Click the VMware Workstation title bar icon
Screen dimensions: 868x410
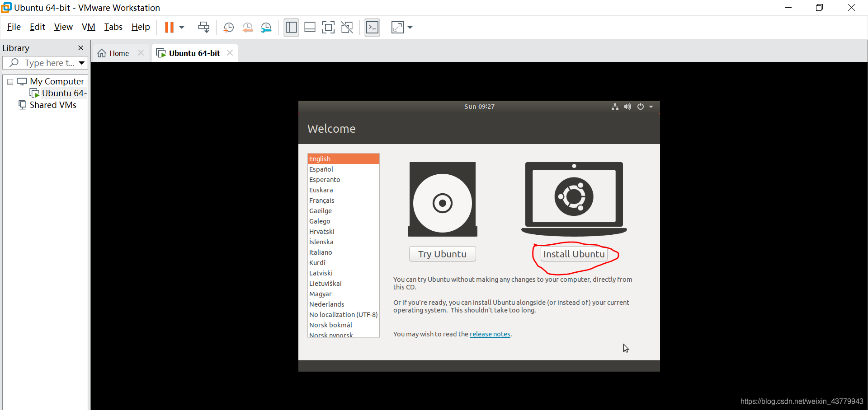pyautogui.click(x=6, y=8)
